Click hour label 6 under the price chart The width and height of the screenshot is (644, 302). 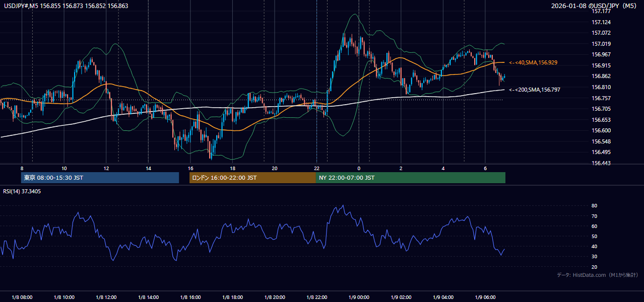[x=485, y=168]
